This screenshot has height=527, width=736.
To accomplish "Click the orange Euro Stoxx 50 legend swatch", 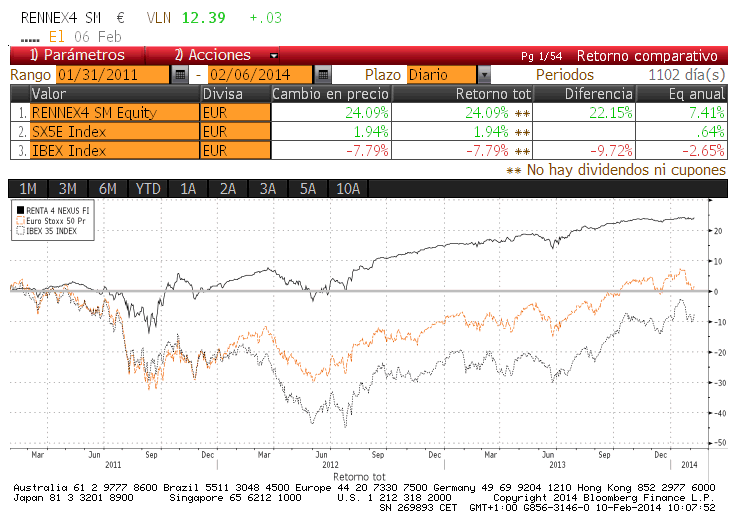I will click(20, 221).
